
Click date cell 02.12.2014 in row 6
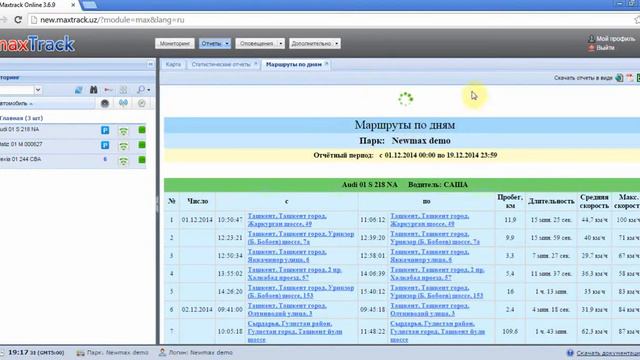click(x=197, y=309)
